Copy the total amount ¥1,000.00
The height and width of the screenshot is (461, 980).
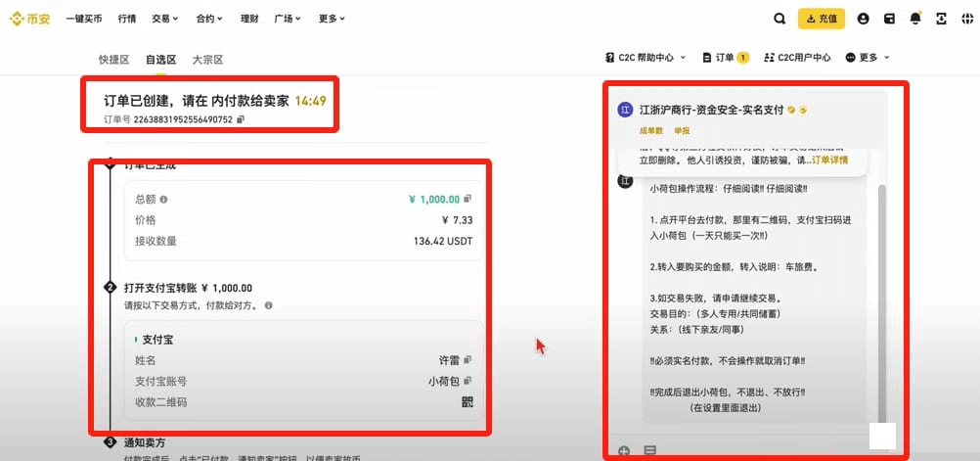[468, 199]
